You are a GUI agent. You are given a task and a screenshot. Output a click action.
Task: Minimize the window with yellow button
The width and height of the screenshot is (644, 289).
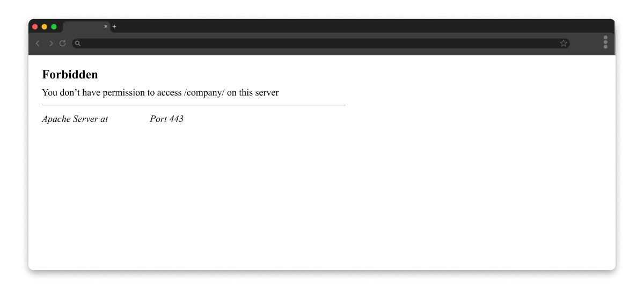click(45, 27)
